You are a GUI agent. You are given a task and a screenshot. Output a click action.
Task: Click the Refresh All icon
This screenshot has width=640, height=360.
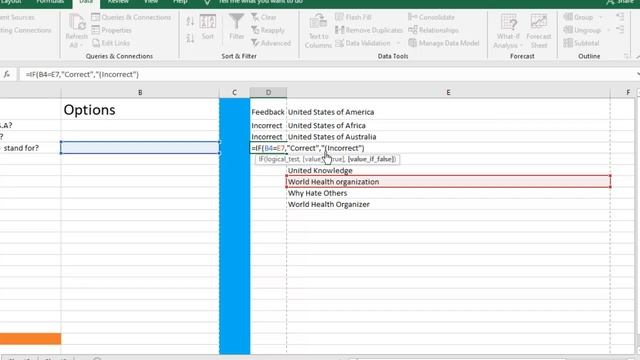(76, 22)
